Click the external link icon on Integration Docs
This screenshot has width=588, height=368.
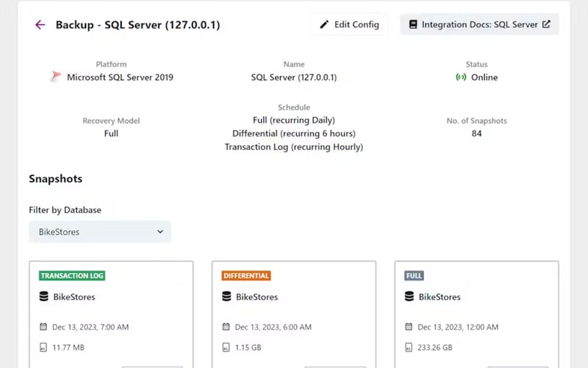pos(546,24)
